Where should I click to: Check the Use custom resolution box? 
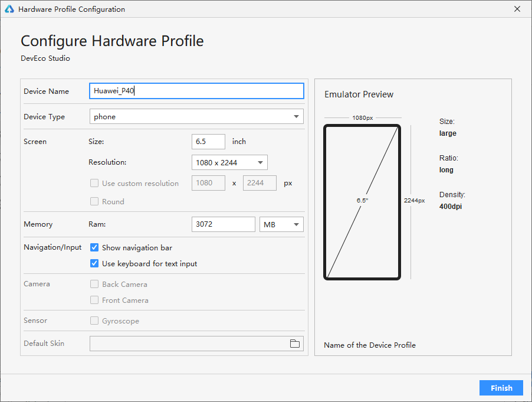[94, 184]
